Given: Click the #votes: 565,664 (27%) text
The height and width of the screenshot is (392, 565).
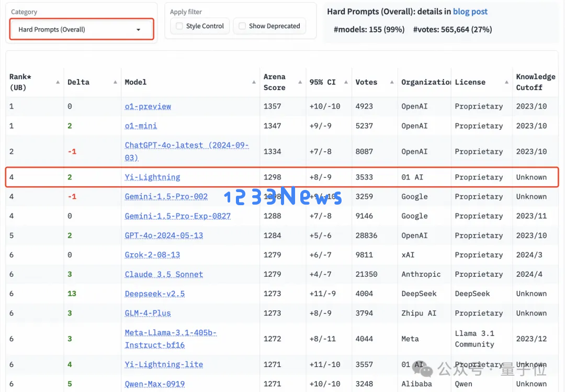Looking at the screenshot, I should pyautogui.click(x=452, y=30).
